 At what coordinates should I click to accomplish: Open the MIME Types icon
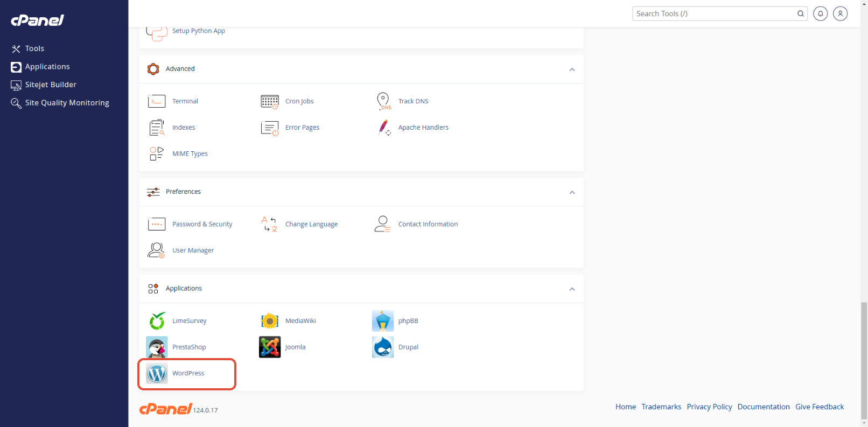[157, 153]
